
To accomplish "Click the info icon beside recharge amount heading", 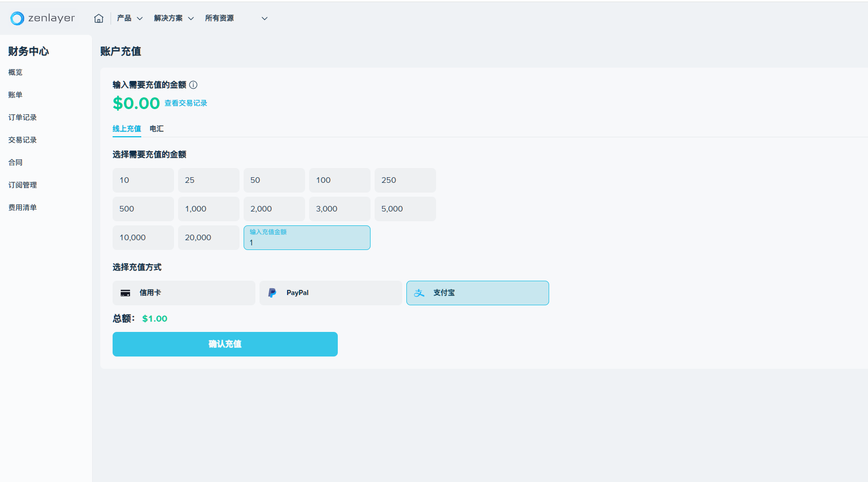I will [193, 85].
